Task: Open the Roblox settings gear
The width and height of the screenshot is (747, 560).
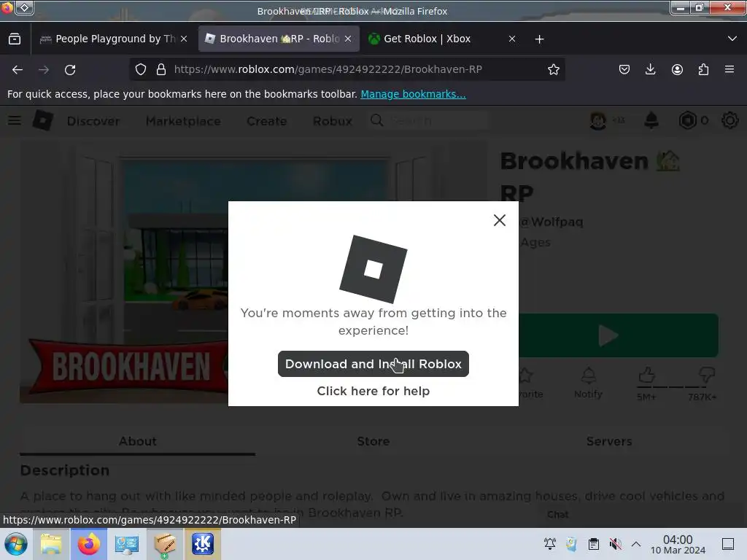Action: (729, 120)
